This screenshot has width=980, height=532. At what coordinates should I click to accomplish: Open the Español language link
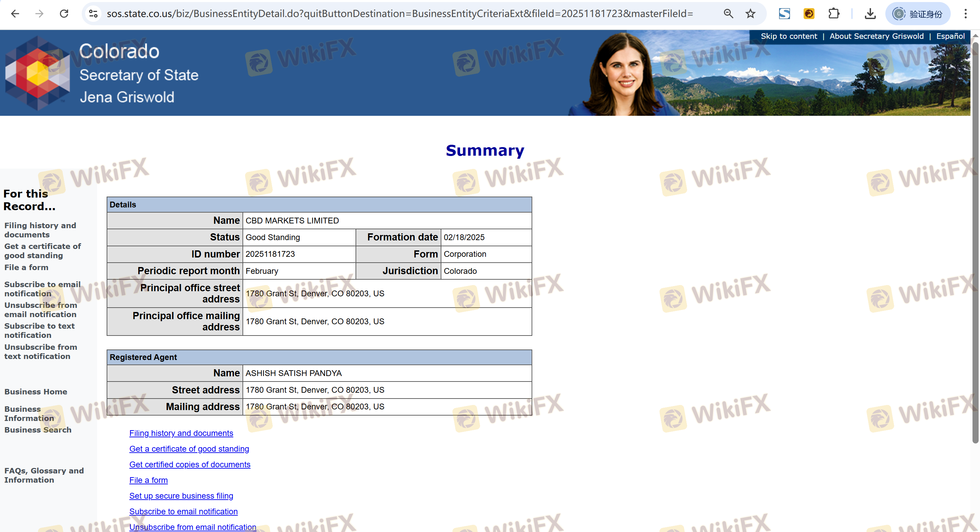pos(950,36)
